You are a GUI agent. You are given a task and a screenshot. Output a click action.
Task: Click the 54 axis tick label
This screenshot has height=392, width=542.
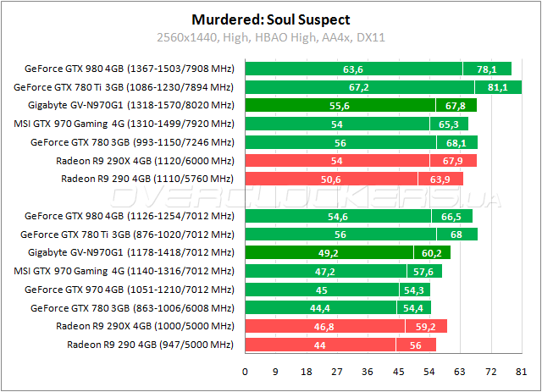[x=429, y=372]
